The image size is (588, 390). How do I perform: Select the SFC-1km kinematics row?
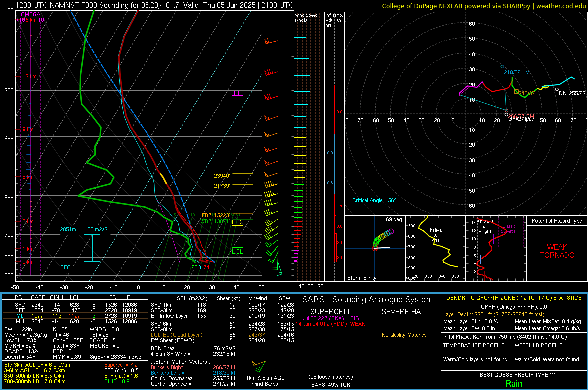coord(222,305)
